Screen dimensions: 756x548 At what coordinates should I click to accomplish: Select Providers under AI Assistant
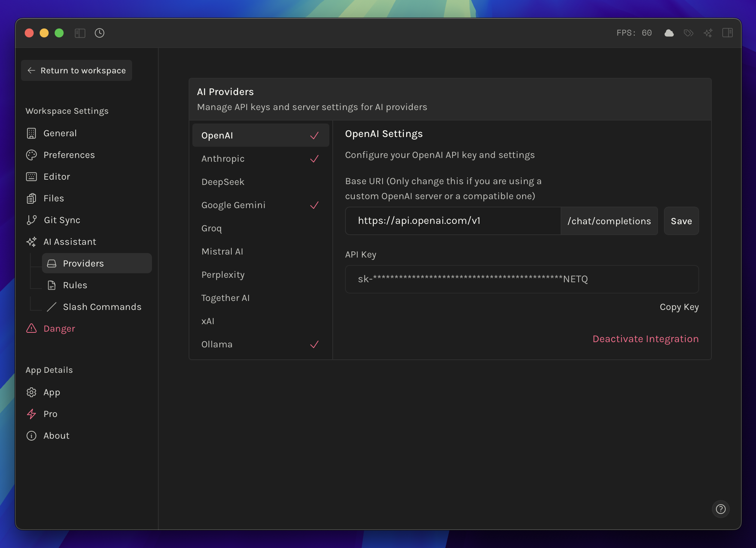click(x=97, y=264)
